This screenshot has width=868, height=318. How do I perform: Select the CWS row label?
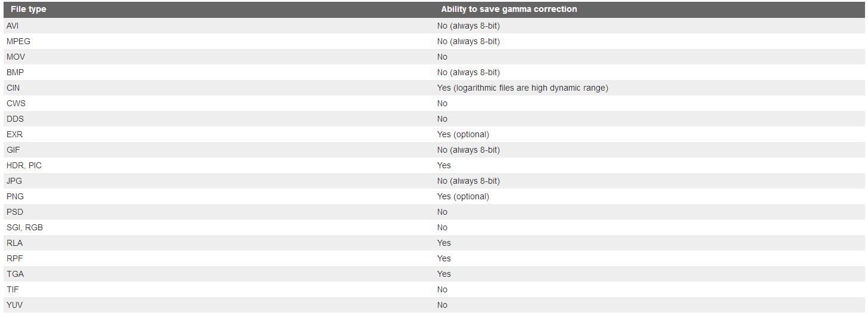[16, 103]
